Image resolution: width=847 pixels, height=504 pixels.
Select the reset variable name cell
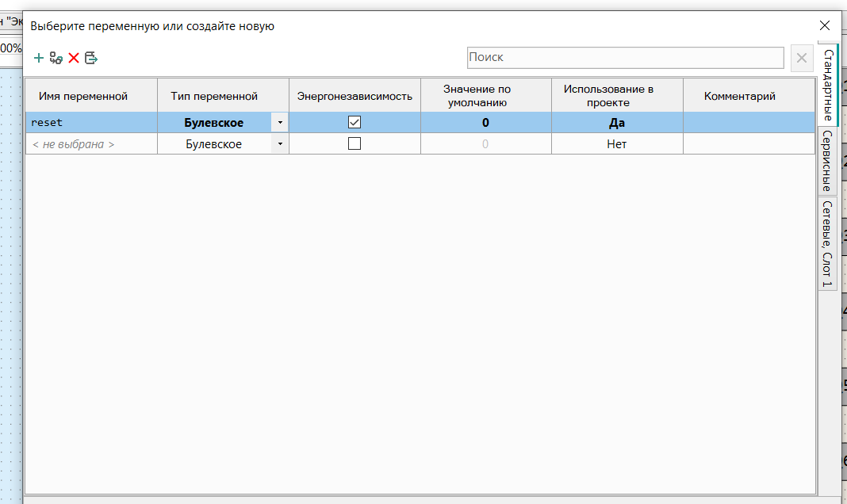pos(91,123)
